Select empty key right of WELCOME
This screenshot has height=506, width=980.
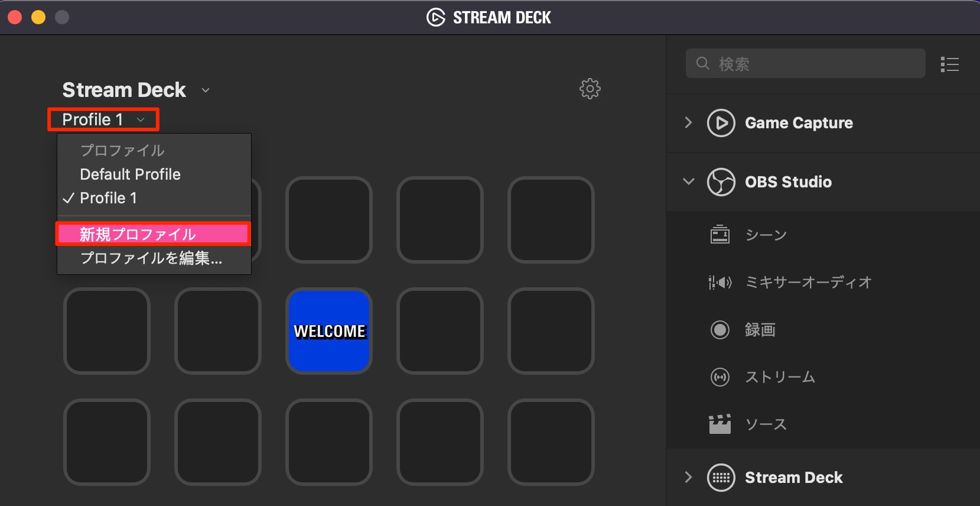pyautogui.click(x=440, y=331)
